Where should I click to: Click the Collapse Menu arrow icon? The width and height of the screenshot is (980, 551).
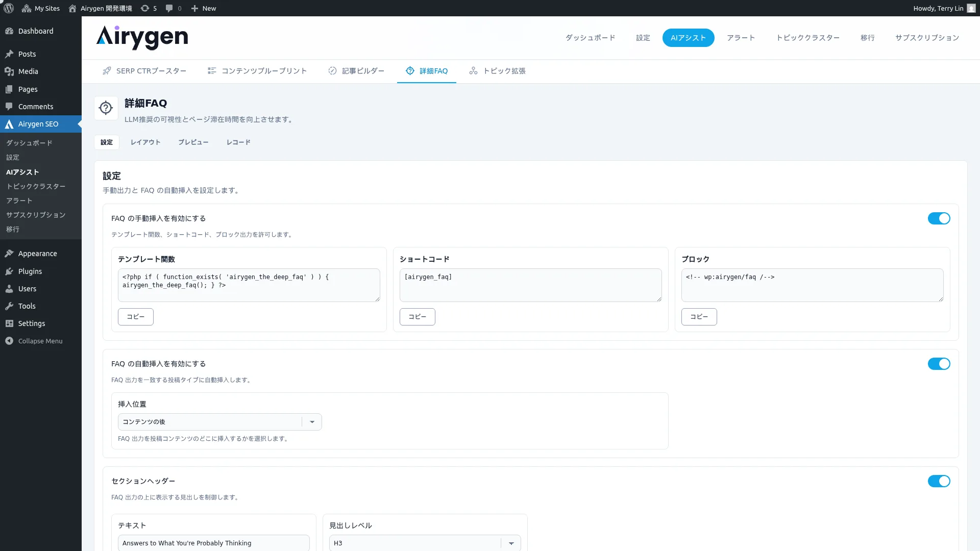tap(9, 341)
